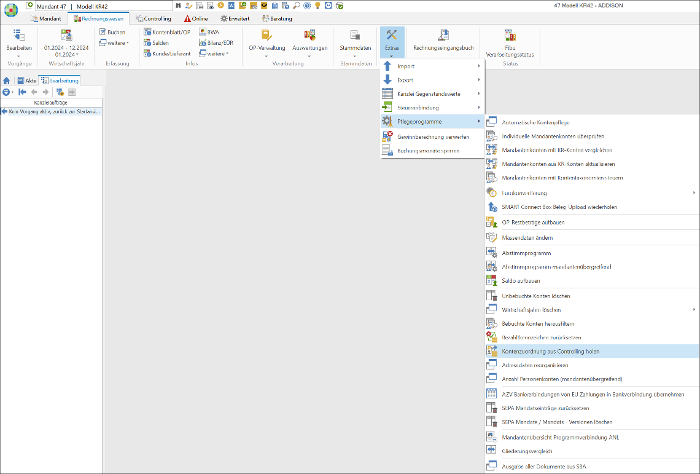Click the Extras tools icon in ribbon
This screenshot has height=474, width=700.
(x=392, y=35)
